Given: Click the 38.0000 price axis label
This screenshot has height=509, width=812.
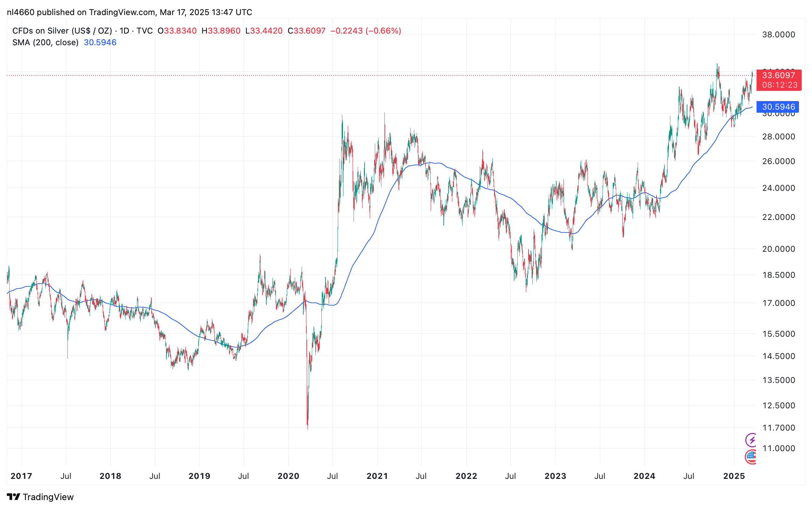Looking at the screenshot, I should 778,35.
